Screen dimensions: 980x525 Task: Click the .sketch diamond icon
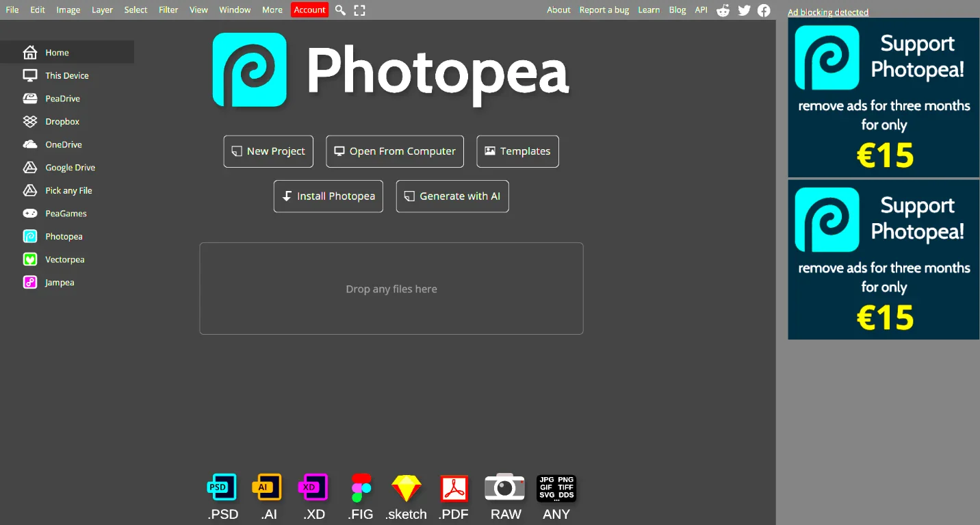(x=407, y=488)
